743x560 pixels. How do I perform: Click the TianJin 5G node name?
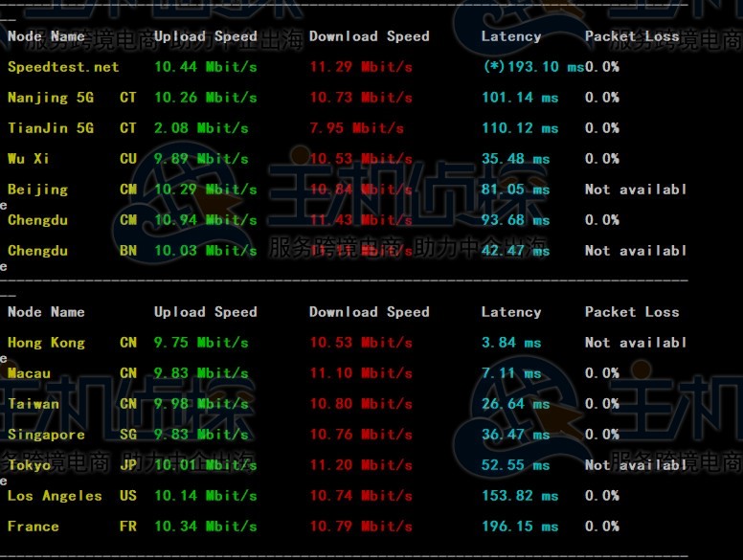[x=51, y=128]
